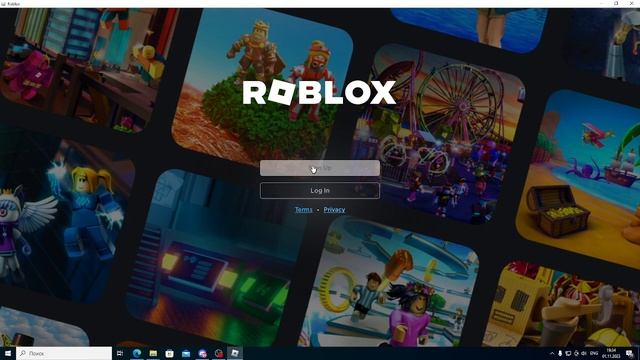
Task: Select the Roblox icon on the taskbar
Action: tap(235, 353)
